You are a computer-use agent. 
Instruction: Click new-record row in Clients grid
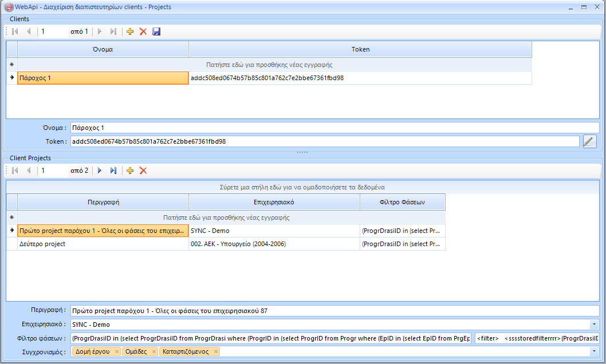[269, 65]
